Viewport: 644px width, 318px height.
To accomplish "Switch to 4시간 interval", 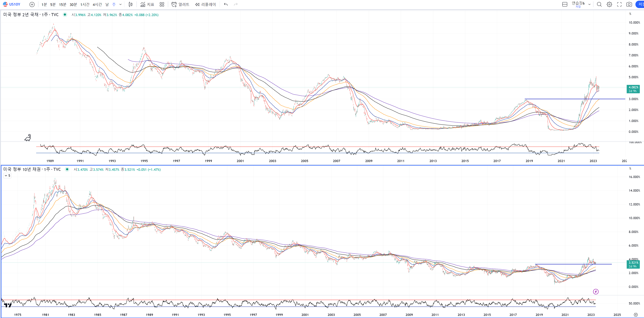I will [97, 4].
